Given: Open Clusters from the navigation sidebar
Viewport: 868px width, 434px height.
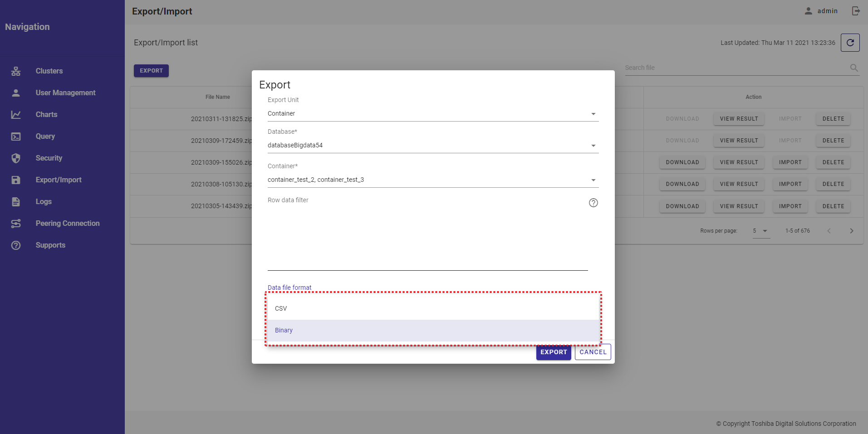Looking at the screenshot, I should click(49, 71).
